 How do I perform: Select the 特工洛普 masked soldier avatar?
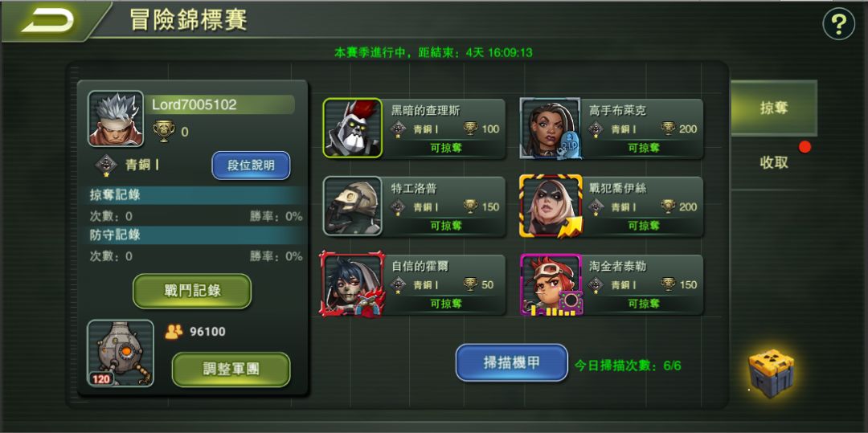click(x=353, y=206)
